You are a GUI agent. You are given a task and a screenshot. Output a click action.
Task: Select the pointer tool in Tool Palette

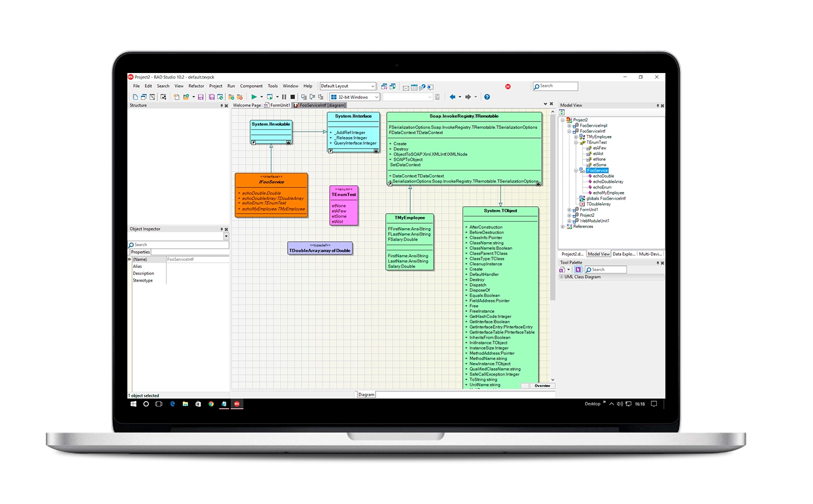point(578,270)
